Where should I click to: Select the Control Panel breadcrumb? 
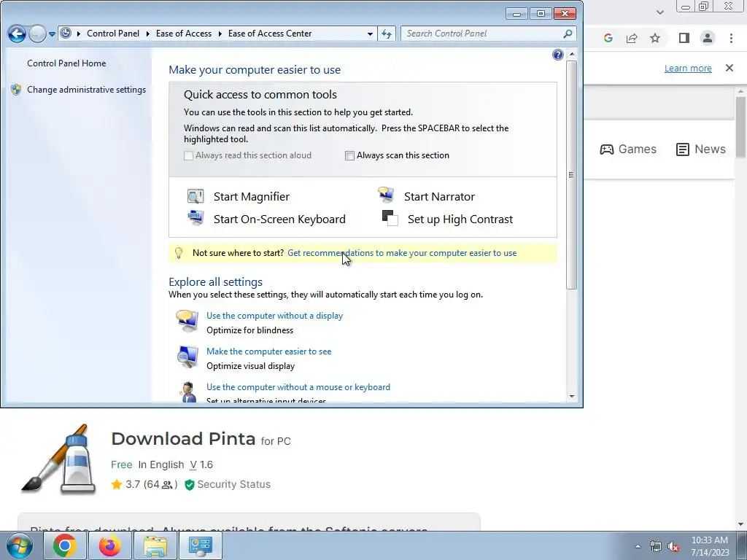pyautogui.click(x=113, y=34)
